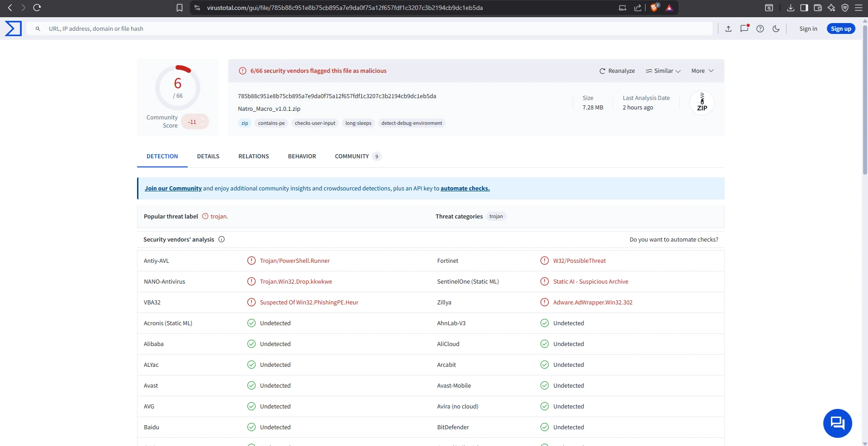Click the Brave Shields icon
The height and width of the screenshot is (446, 868).
coord(654,8)
